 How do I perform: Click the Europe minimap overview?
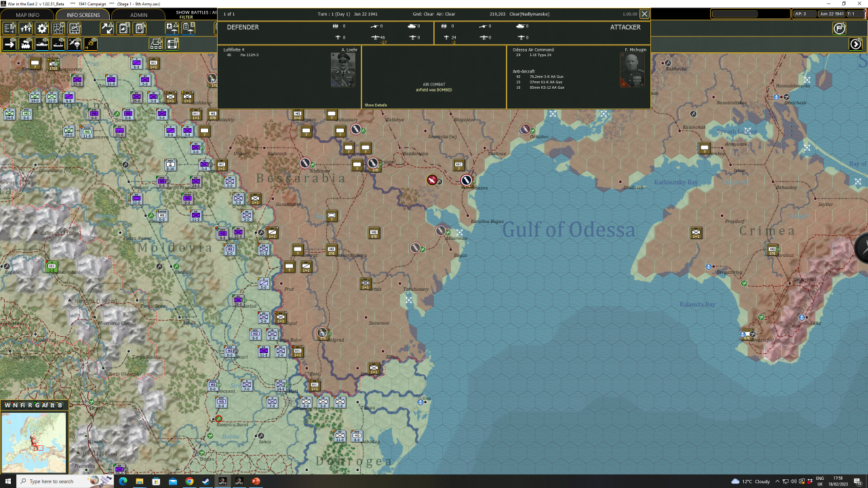(x=34, y=442)
